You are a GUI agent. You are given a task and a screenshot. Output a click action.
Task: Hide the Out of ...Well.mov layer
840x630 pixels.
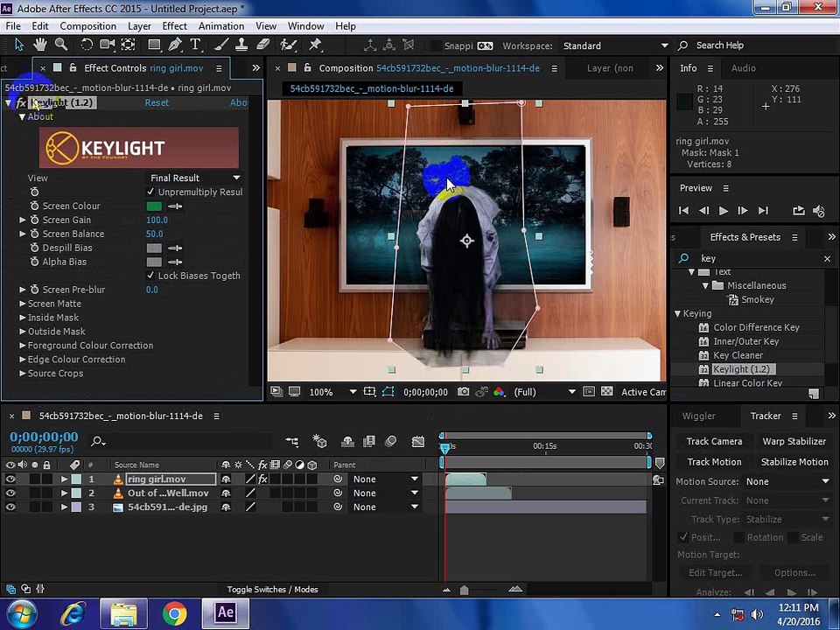pos(10,493)
